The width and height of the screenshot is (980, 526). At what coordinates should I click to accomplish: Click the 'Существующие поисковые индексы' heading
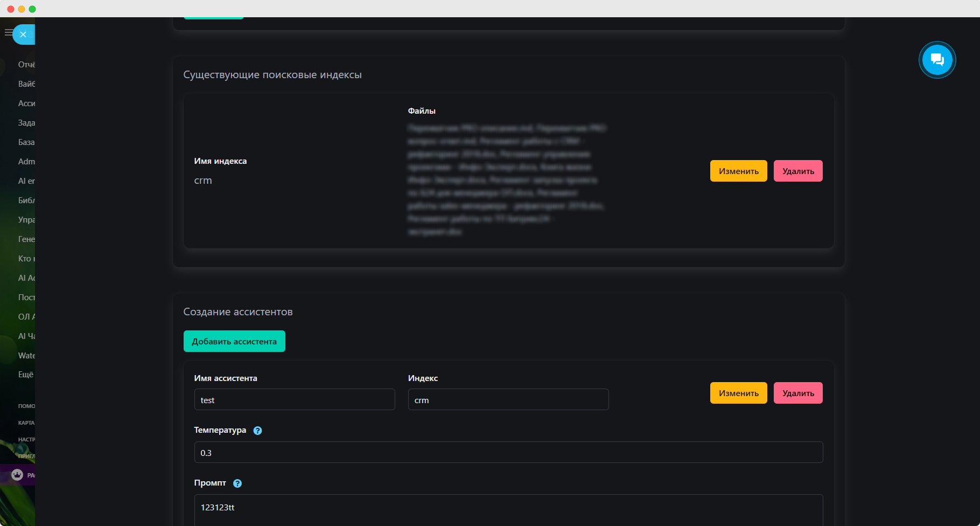pyautogui.click(x=272, y=75)
